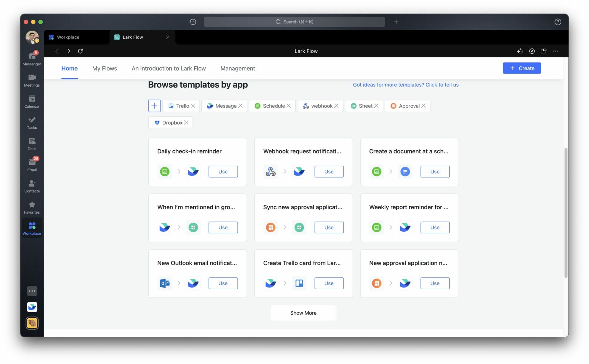The width and height of the screenshot is (589, 364).
Task: Add an app filter with plus button
Action: pos(154,106)
